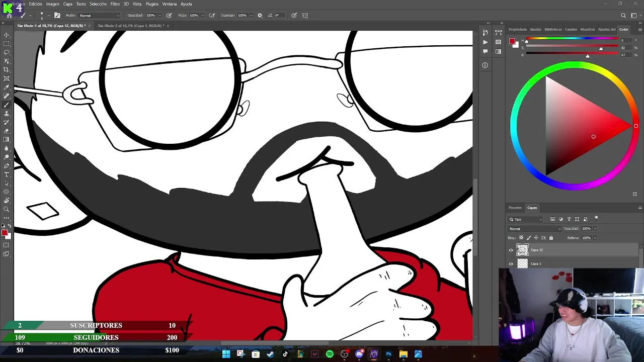Open the Actions play-icon panel
Viewport: 644px width, 362px height.
(x=485, y=42)
